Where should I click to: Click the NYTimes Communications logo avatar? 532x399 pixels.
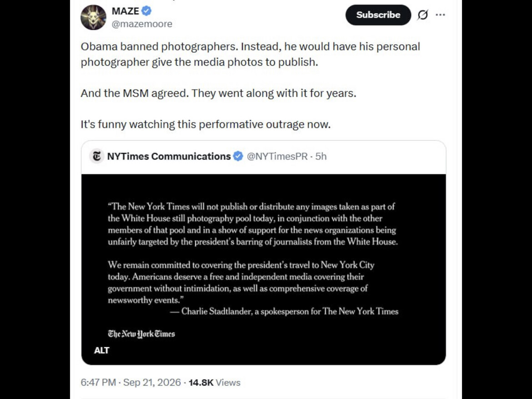click(x=97, y=156)
